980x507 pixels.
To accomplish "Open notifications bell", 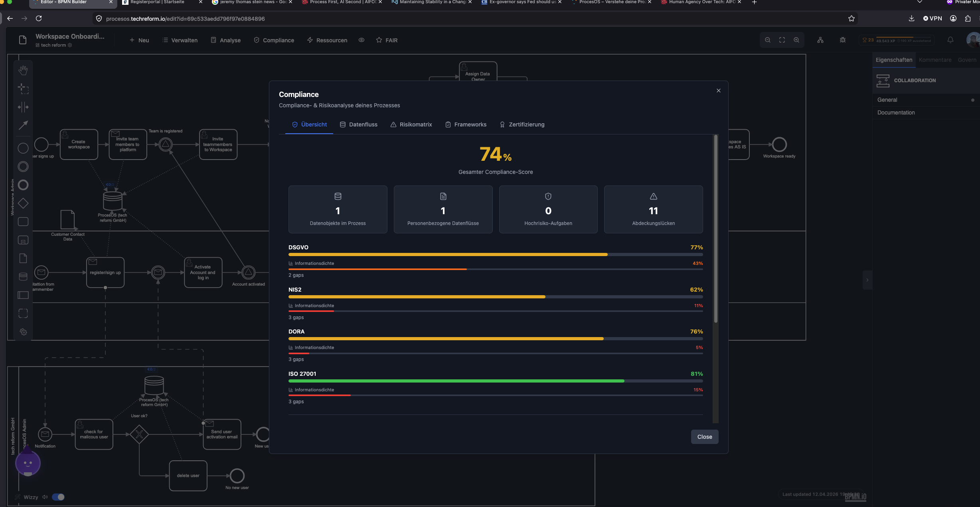I will (x=950, y=40).
